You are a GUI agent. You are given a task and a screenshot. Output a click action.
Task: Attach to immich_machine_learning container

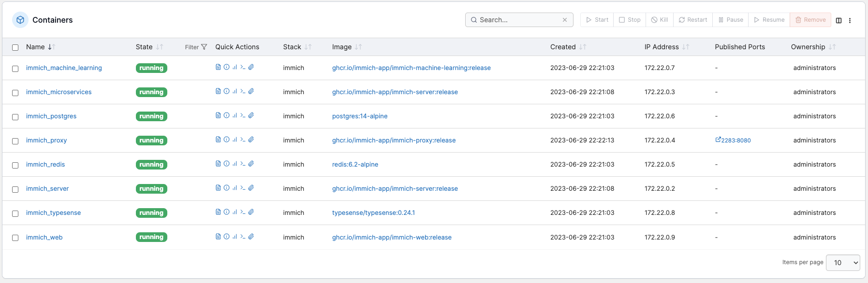251,67
